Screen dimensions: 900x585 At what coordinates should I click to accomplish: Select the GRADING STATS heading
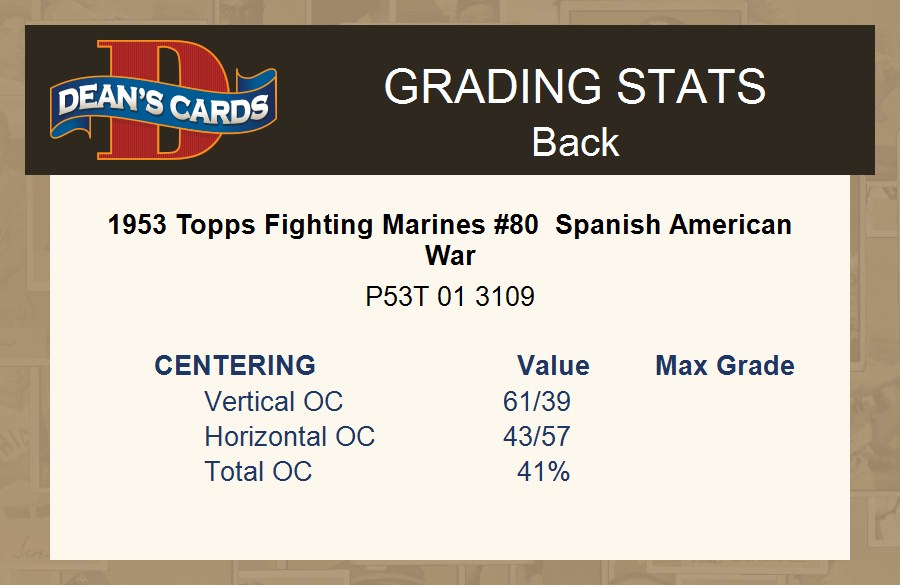coord(575,87)
